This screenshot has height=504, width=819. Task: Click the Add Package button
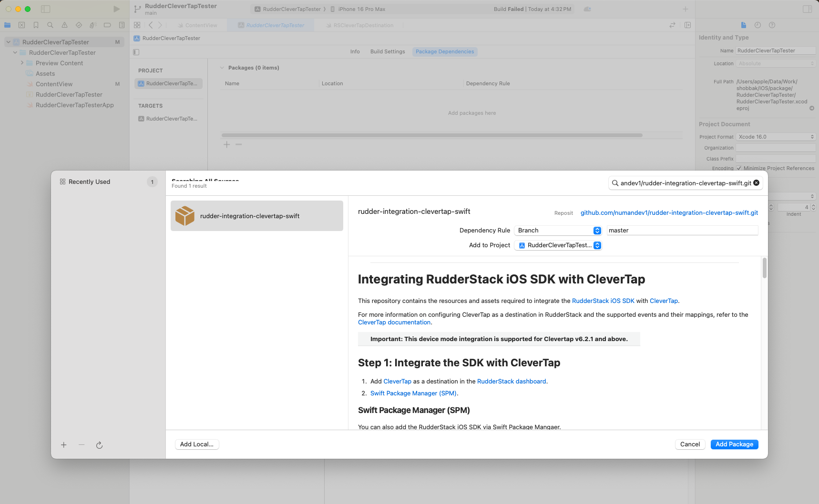pos(734,444)
